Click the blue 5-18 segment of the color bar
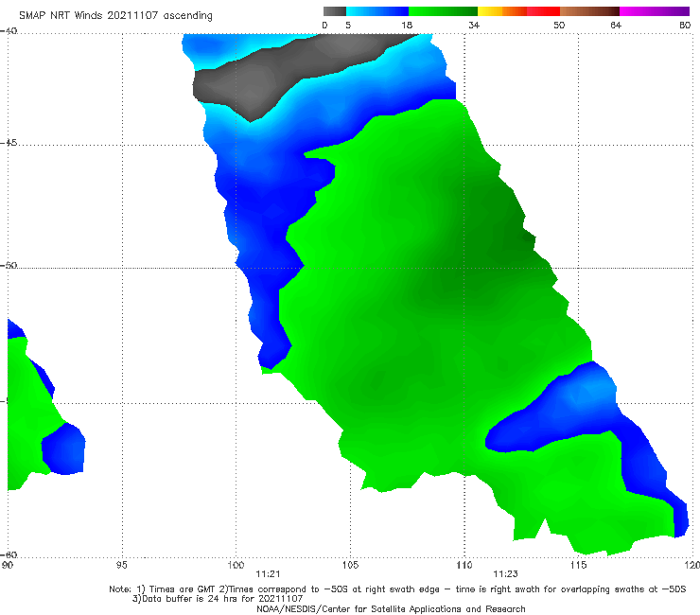 tap(377, 11)
